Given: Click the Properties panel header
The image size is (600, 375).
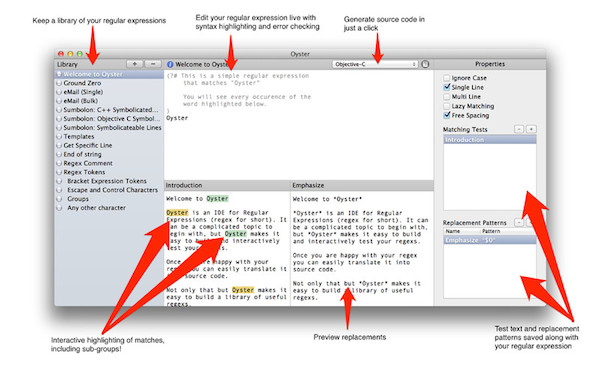Looking at the screenshot, I should [x=490, y=64].
